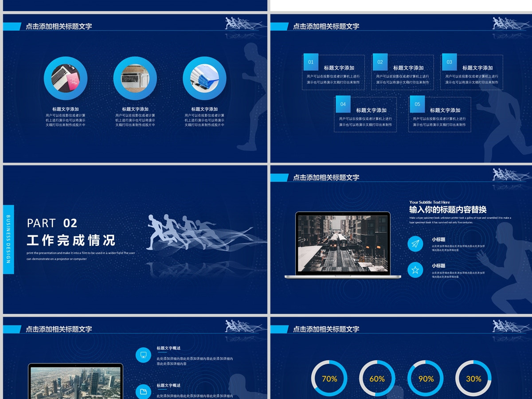Click the 小标题 label beside the star
This screenshot has width=532, height=399.
[438, 266]
